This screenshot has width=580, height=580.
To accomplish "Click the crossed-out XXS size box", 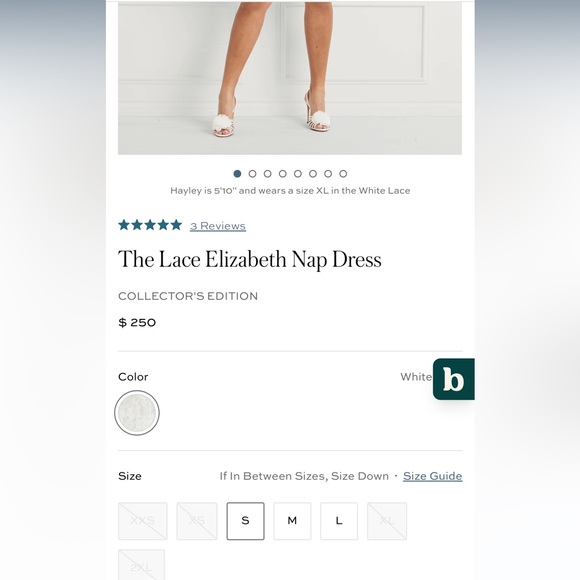I will pyautogui.click(x=142, y=521).
